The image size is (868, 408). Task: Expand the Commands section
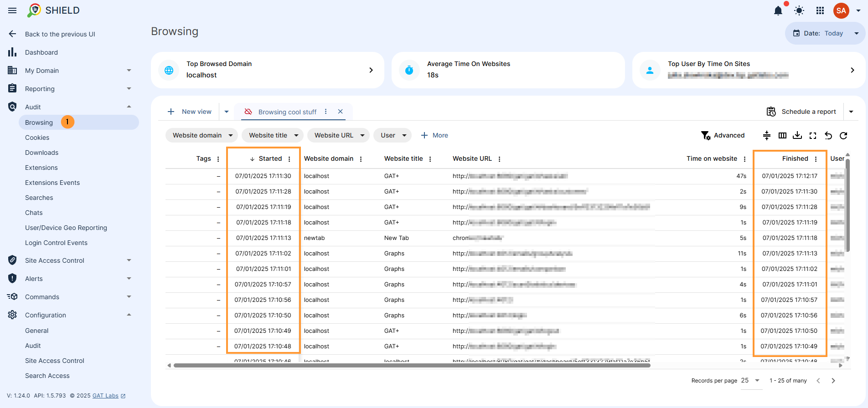pyautogui.click(x=129, y=297)
